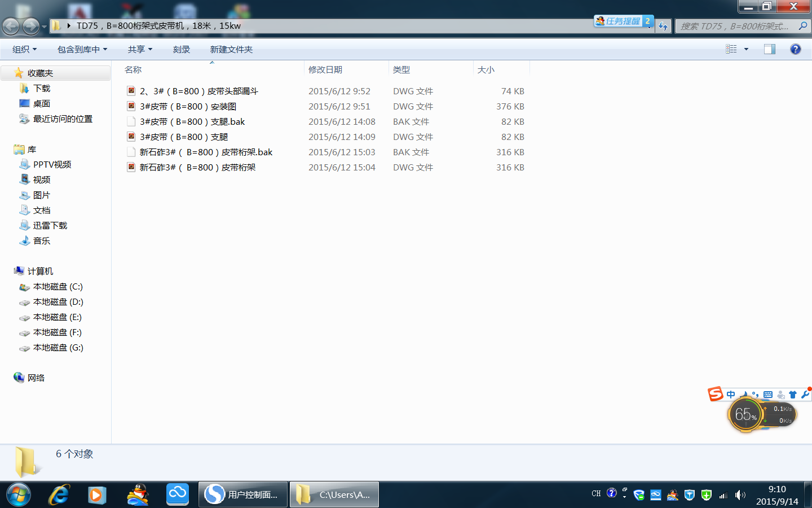Click the 65% floating memory ball
This screenshot has height=508, width=812.
click(x=745, y=415)
